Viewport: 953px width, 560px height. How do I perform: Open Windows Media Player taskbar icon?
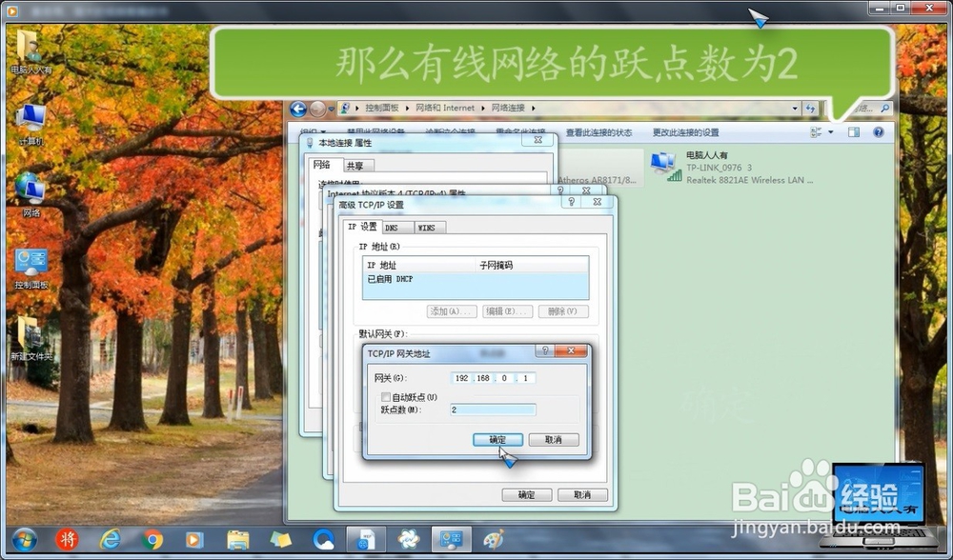tap(194, 539)
